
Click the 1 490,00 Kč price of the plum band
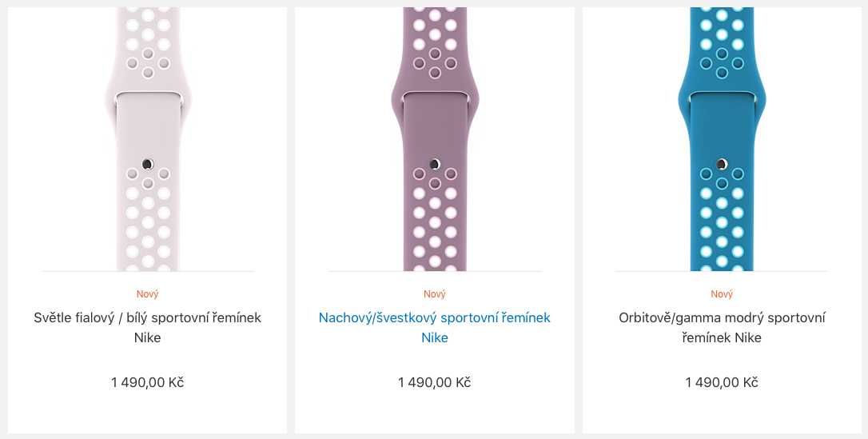435,382
